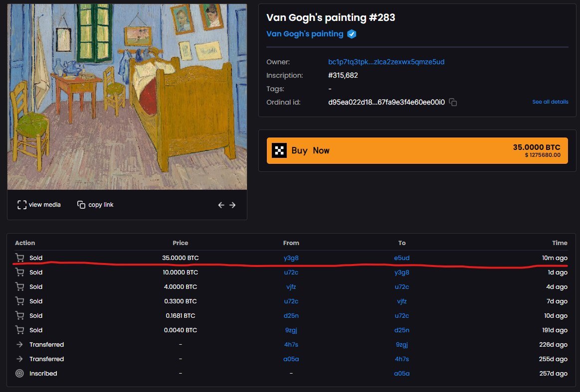This screenshot has height=392, width=580.
Task: Open To address vjfz in 7d ago row
Action: coord(401,301)
